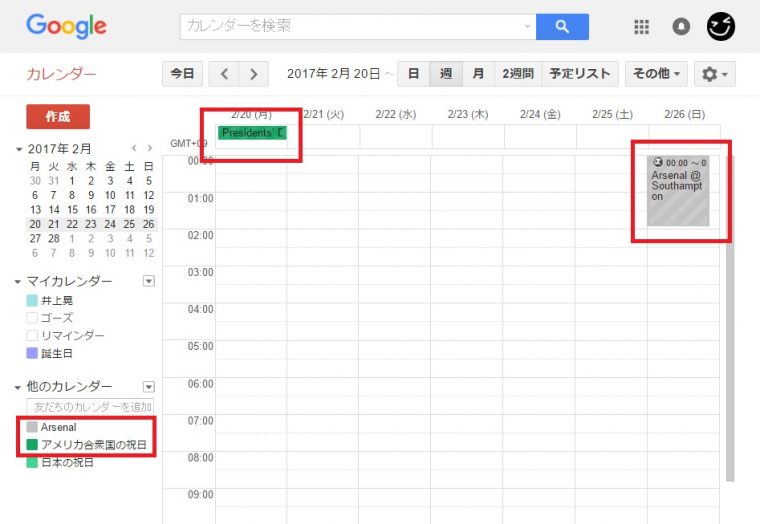The image size is (760, 524).
Task: Show next month in mini calendar
Action: [150, 148]
